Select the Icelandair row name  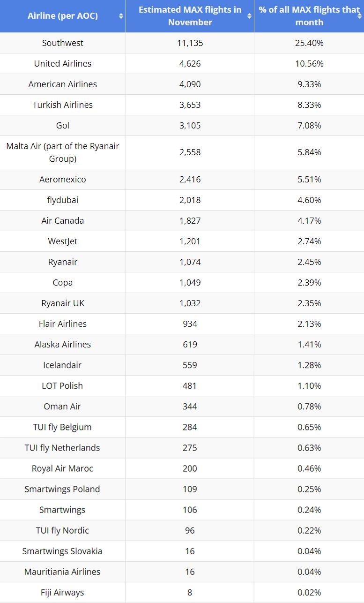tap(63, 365)
